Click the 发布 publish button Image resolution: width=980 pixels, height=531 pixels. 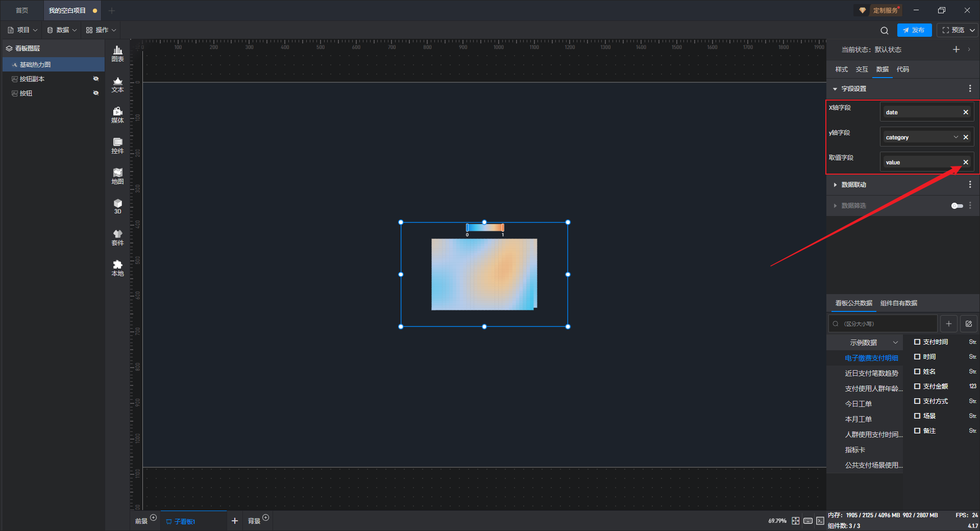(x=914, y=30)
